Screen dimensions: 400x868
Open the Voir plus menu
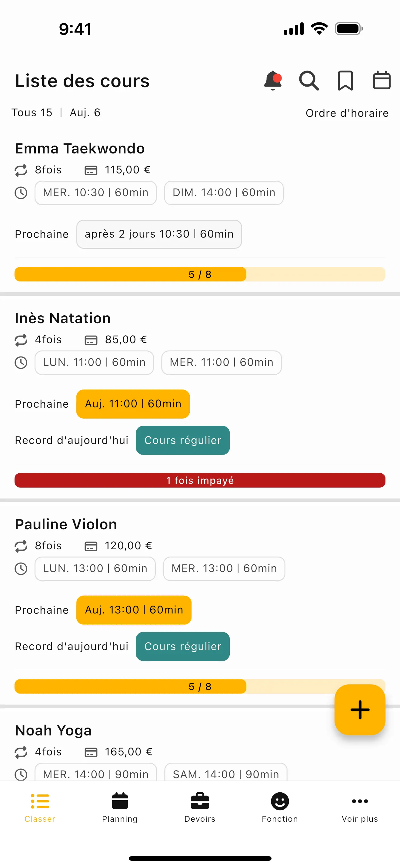(359, 807)
